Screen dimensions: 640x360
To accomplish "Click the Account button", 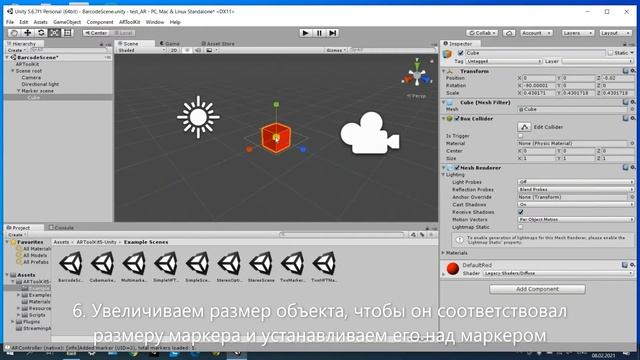I will (x=536, y=33).
